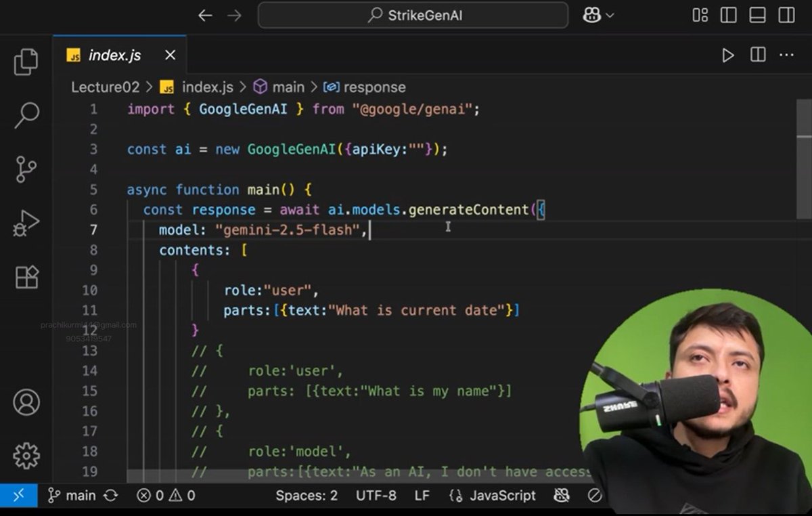Click the role:'model' commented line
Screen dimensions: 812x516
tap(300, 452)
